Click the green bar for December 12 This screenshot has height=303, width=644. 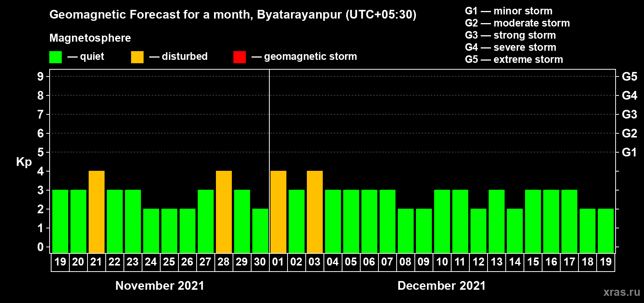[x=478, y=231]
